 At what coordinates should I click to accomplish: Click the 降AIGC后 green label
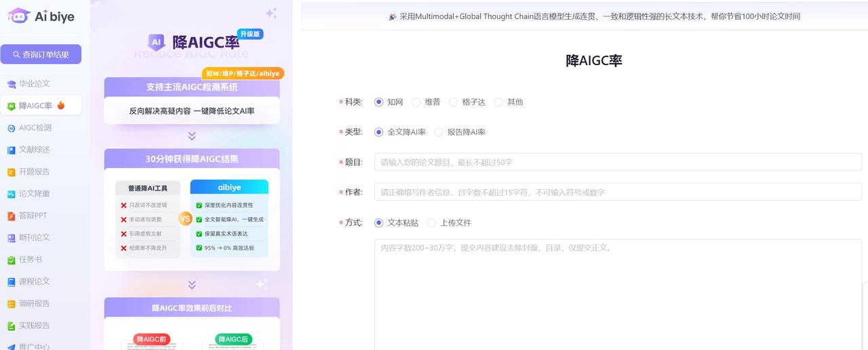(x=233, y=339)
